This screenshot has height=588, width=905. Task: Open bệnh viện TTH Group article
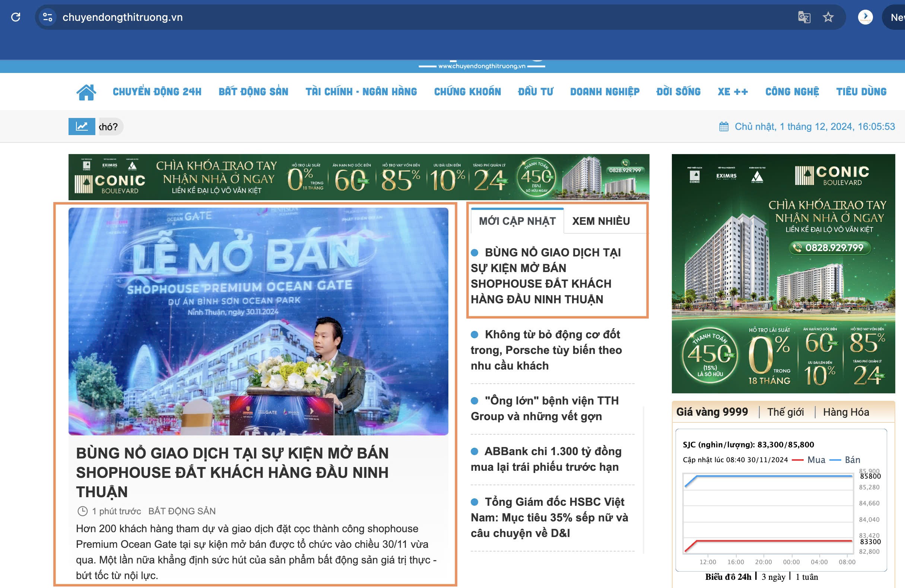pyautogui.click(x=544, y=409)
